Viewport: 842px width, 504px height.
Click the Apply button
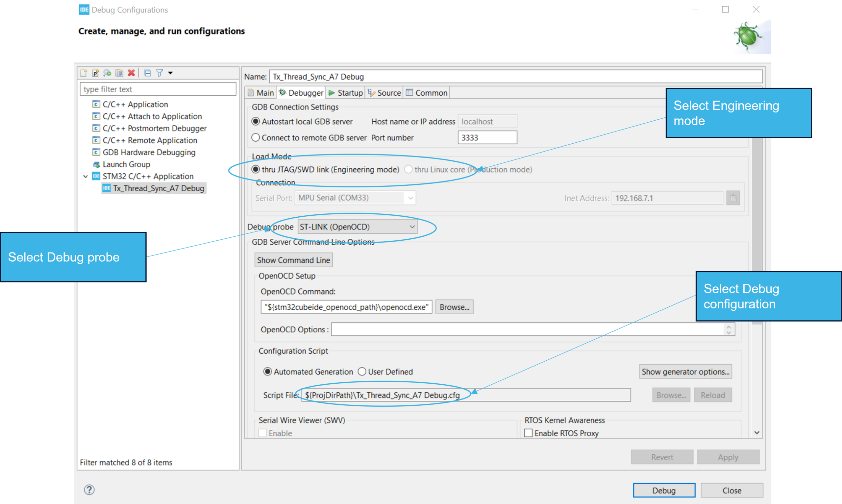click(728, 457)
